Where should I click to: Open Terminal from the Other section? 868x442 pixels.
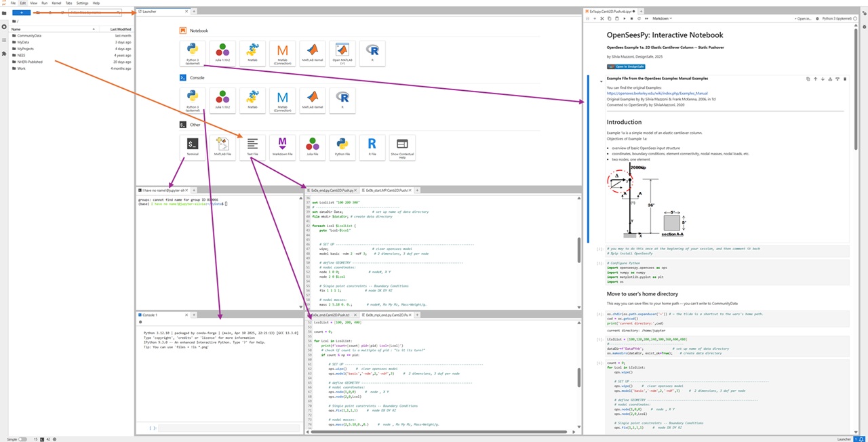[193, 146]
